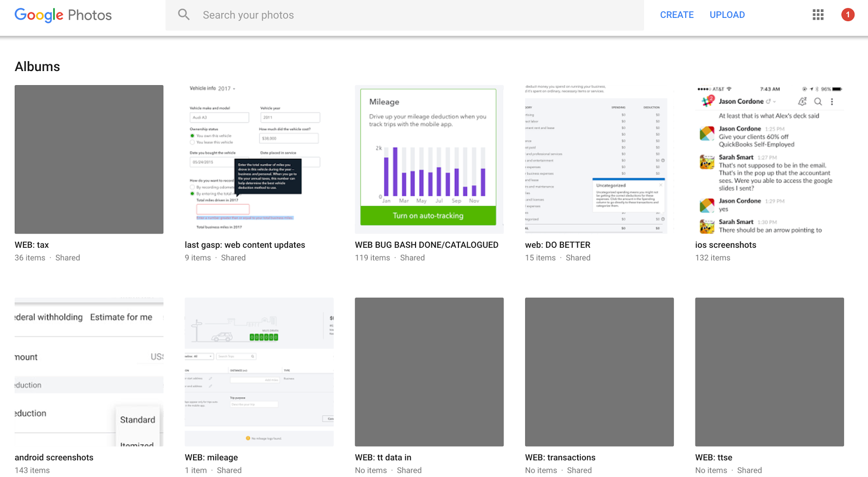
Task: Click the "119 items" count text
Action: coord(373,258)
